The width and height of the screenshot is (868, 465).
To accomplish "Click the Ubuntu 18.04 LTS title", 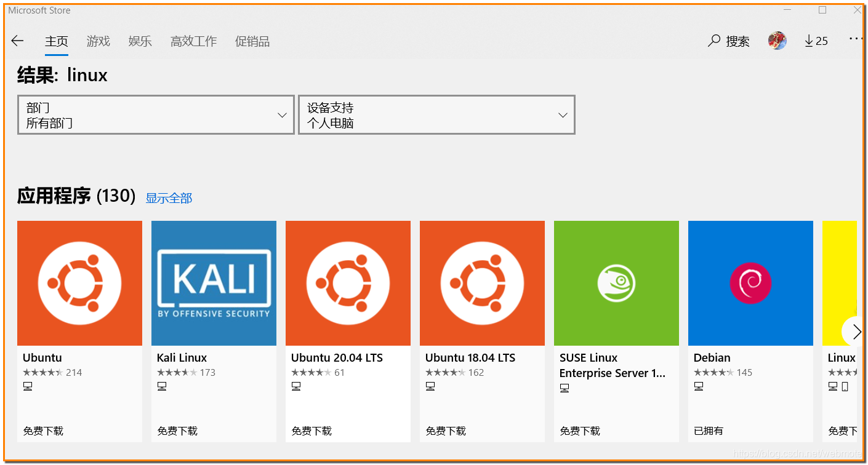I will click(470, 357).
